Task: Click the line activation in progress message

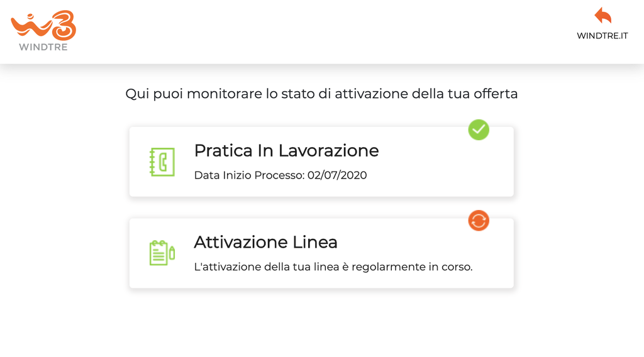Action: coord(333,266)
